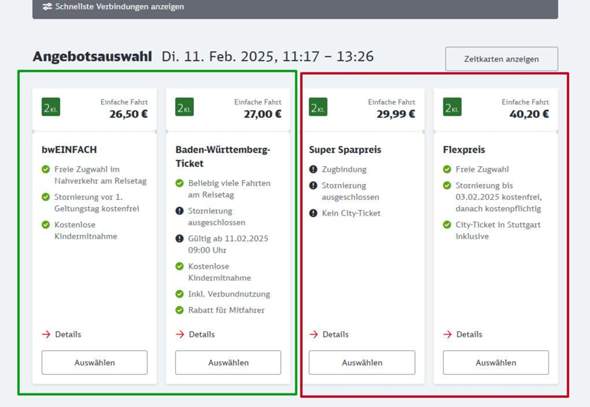
Task: Choose Baden-Württemberg-Ticket via Auswählen button
Action: (228, 363)
